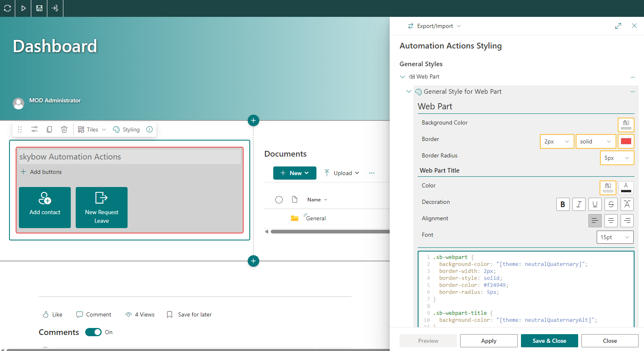The width and height of the screenshot is (644, 351).
Task: Click the play/run icon in top toolbar
Action: [x=23, y=8]
